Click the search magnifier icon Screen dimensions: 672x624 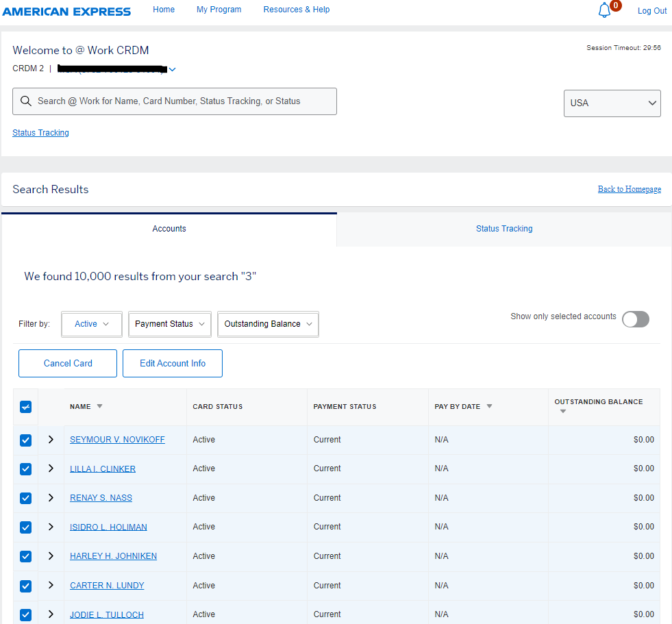point(26,101)
